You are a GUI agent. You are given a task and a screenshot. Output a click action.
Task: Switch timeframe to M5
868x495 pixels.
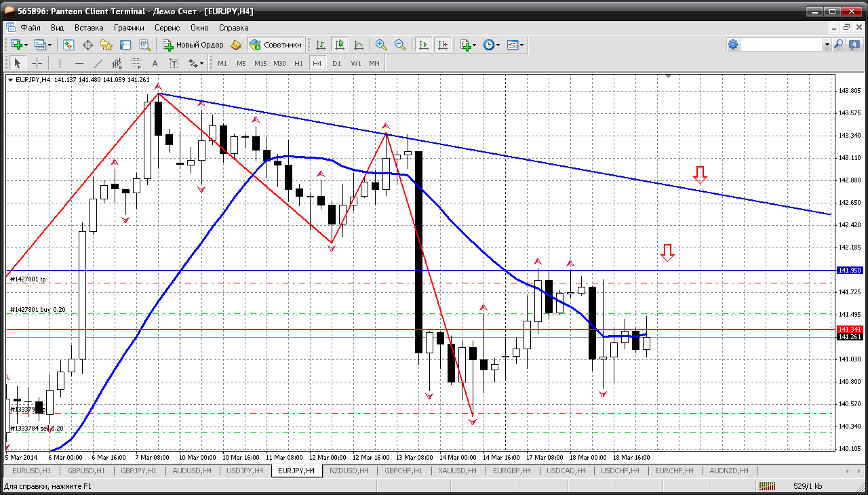[241, 63]
